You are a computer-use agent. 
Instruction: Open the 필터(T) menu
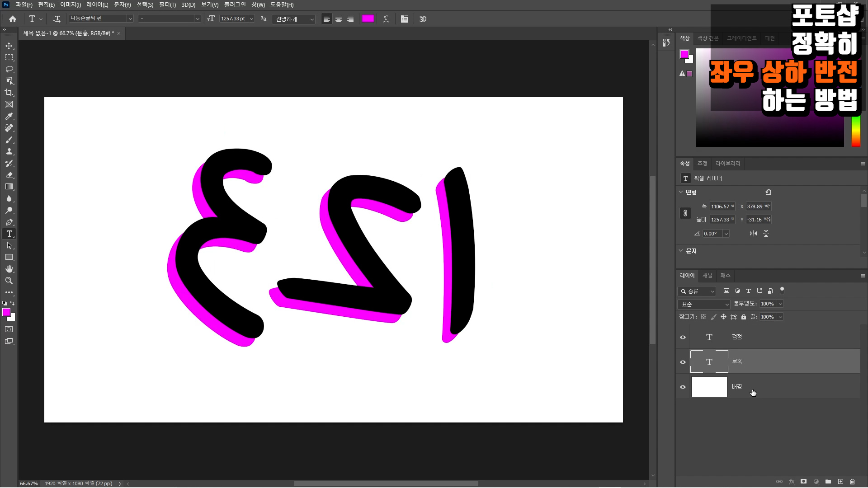pyautogui.click(x=167, y=5)
